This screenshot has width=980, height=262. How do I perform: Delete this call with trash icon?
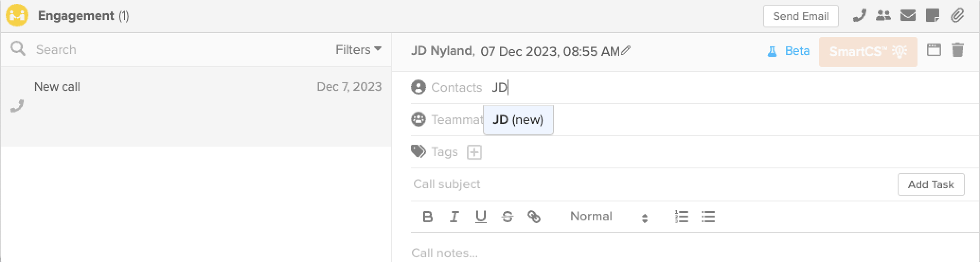pyautogui.click(x=958, y=50)
